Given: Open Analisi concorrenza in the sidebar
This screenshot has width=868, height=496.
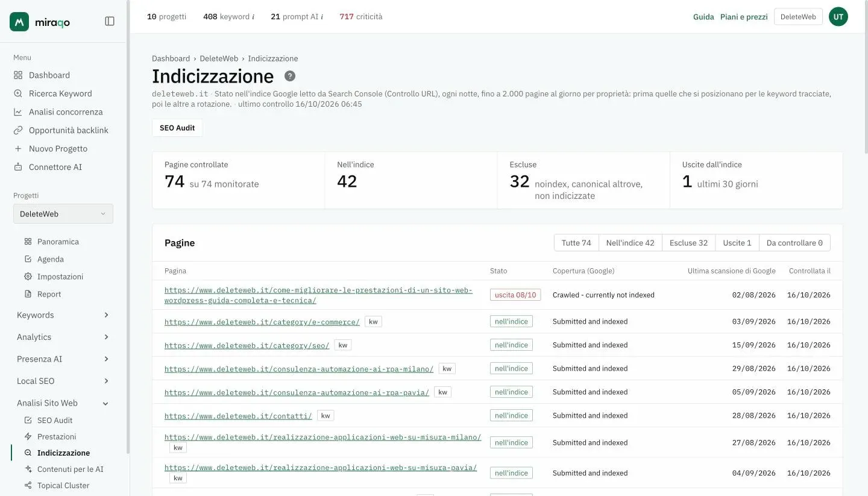Looking at the screenshot, I should tap(66, 112).
